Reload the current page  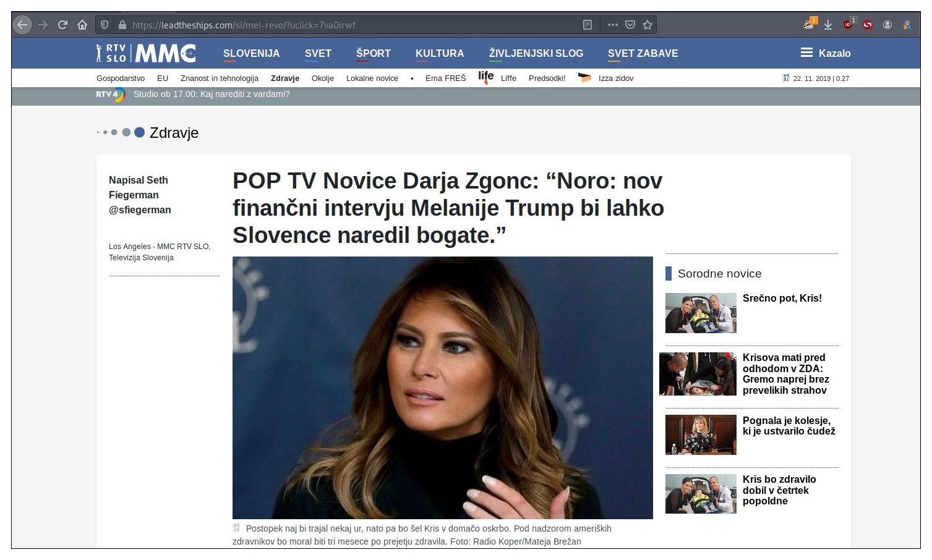click(x=62, y=25)
